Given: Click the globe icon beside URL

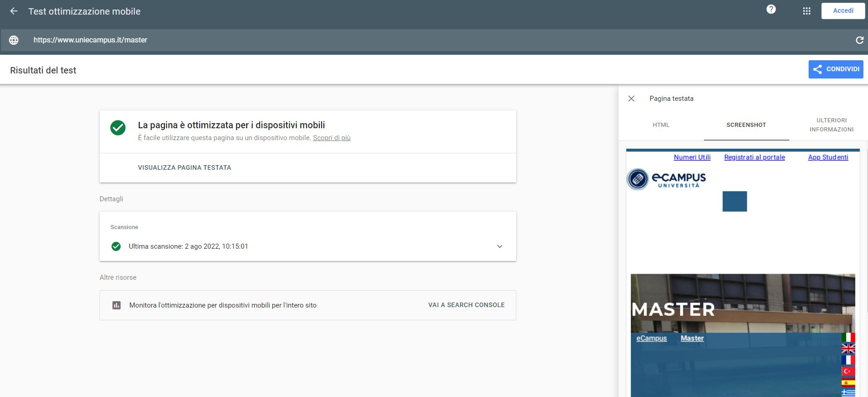Looking at the screenshot, I should point(14,40).
